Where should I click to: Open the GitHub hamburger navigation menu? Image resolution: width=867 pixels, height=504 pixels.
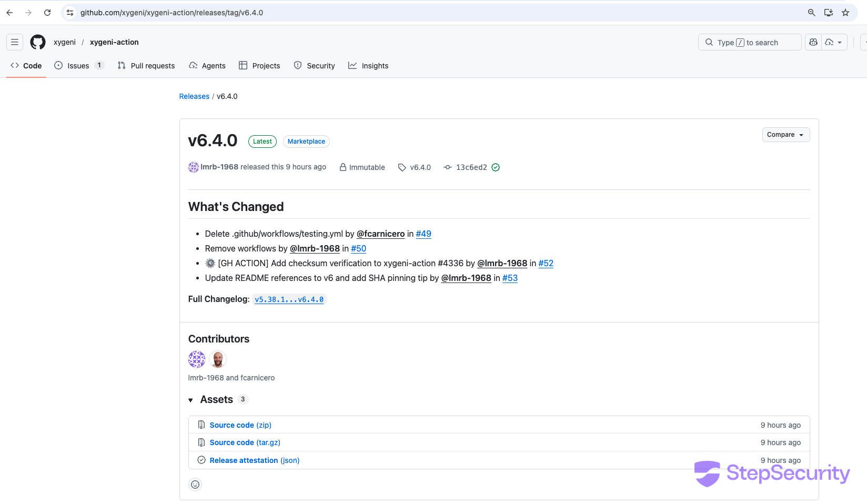point(15,42)
